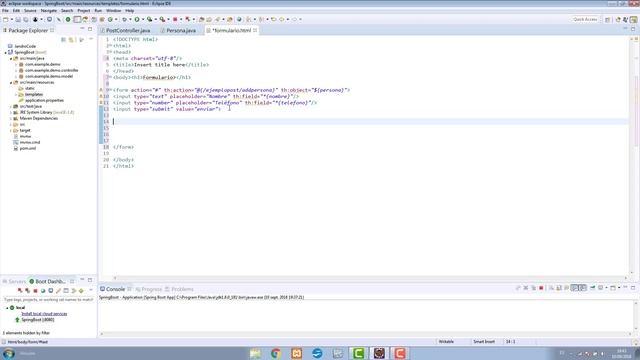Click the Open Console icon in Boot Dashboard

51,291
